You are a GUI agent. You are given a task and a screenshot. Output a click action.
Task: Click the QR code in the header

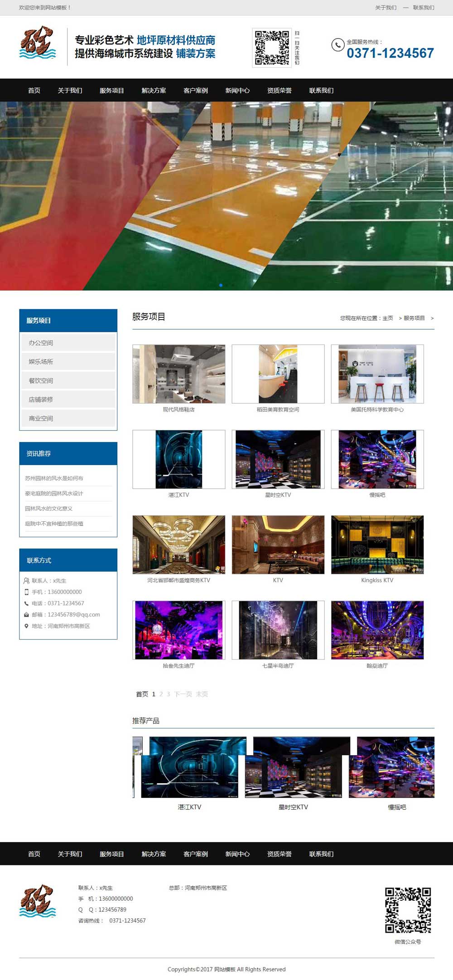point(271,48)
